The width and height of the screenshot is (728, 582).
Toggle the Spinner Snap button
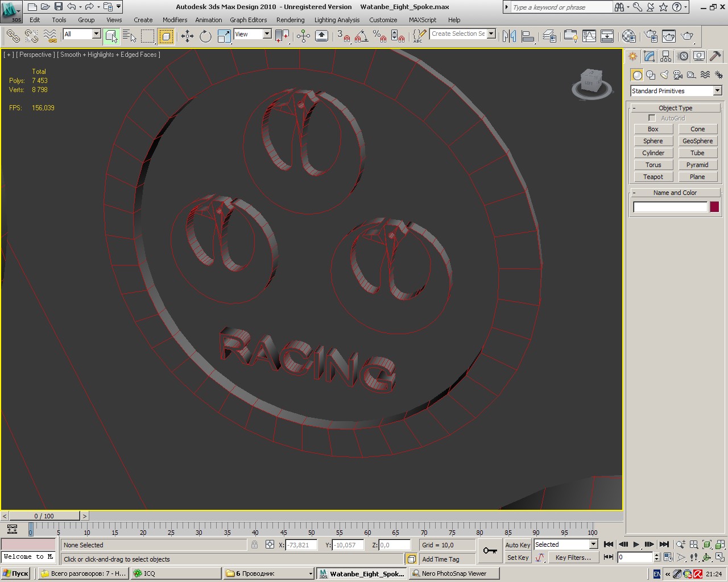point(398,36)
